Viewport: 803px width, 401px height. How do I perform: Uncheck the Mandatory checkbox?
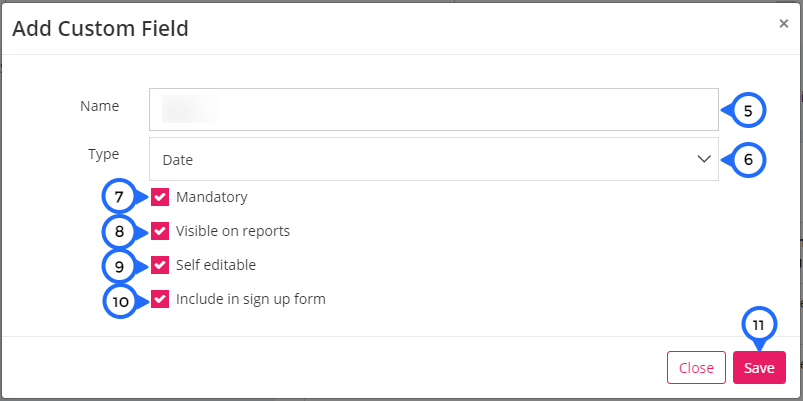[x=160, y=197]
